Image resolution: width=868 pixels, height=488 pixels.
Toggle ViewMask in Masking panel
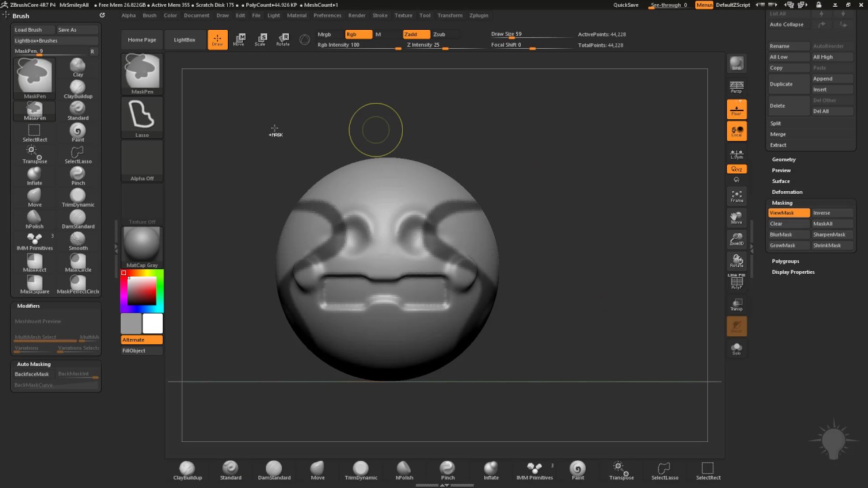pos(789,213)
